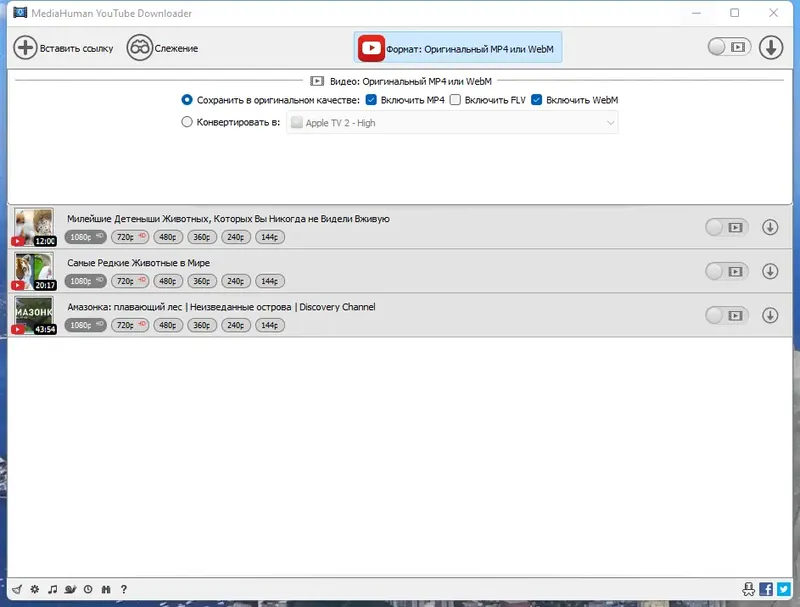Click the binoculars search icon in status bar
The image size is (800, 607).
106,589
